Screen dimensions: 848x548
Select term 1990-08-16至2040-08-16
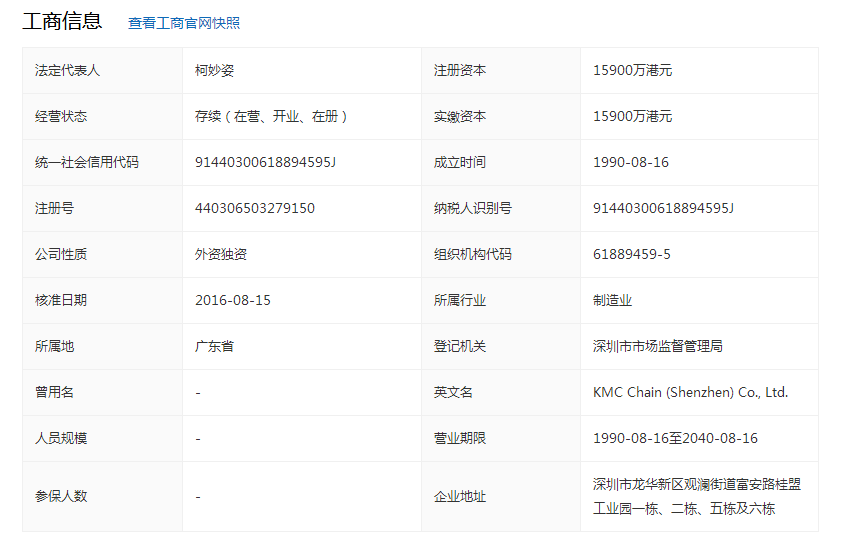(x=675, y=438)
